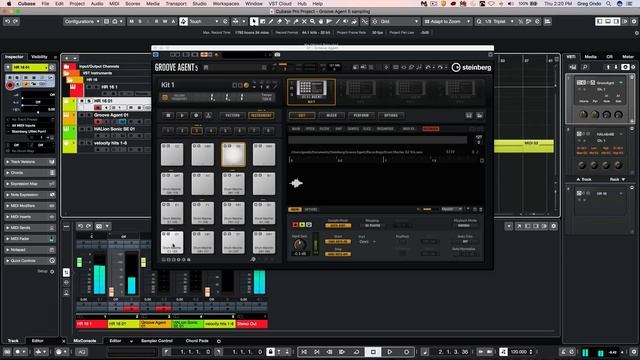Click the Groove Agent record button

click(x=196, y=116)
